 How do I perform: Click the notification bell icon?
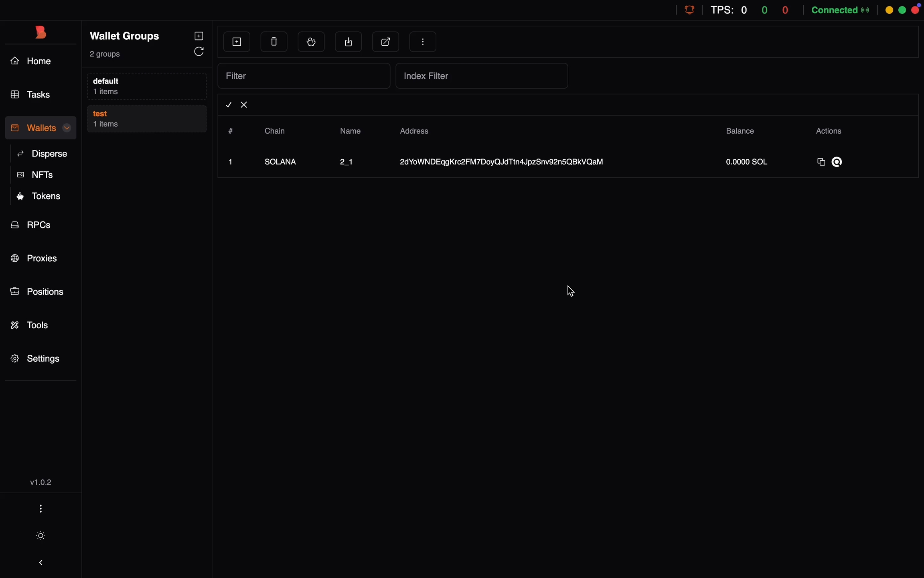(x=689, y=10)
